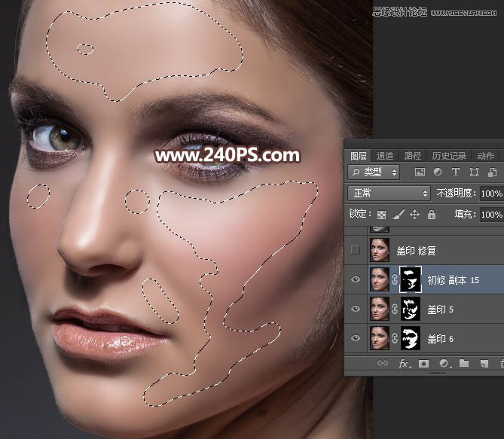Filter layers by smart object icon
The image size is (504, 439).
click(492, 172)
